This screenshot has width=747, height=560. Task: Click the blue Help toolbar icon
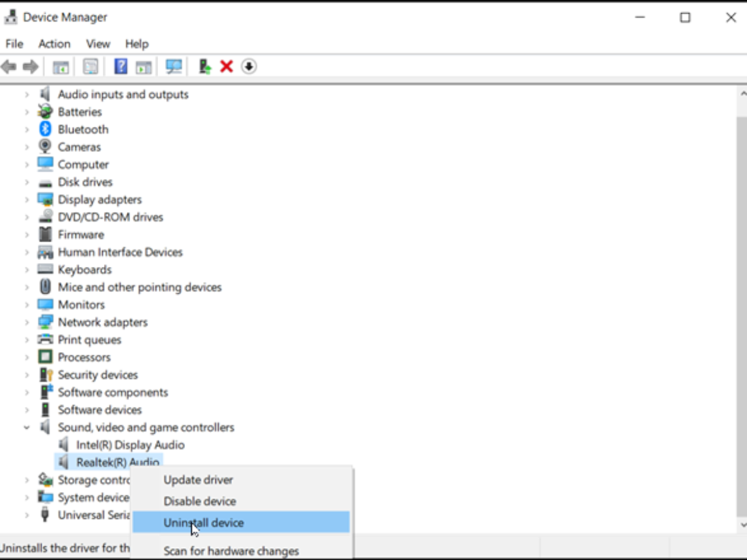[121, 67]
